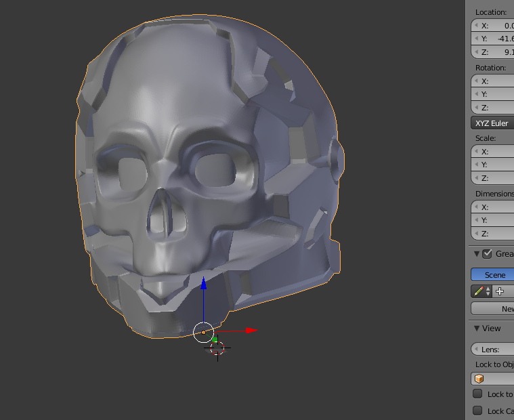The height and width of the screenshot is (420, 514).
Task: Click the Rotation Z value field
Action: [492, 108]
